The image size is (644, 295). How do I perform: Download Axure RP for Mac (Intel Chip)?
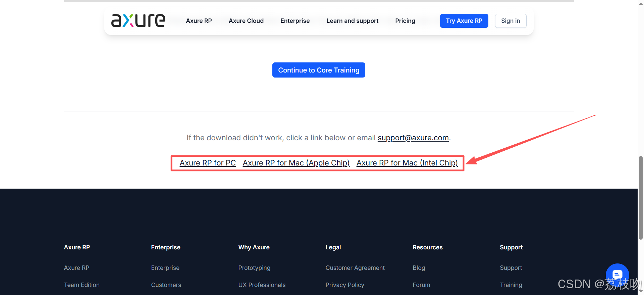pyautogui.click(x=407, y=163)
